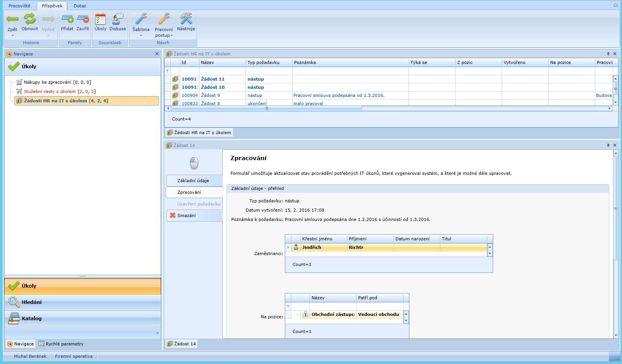
Task: Expand row for employee Jindřich Richtr
Action: 288,247
